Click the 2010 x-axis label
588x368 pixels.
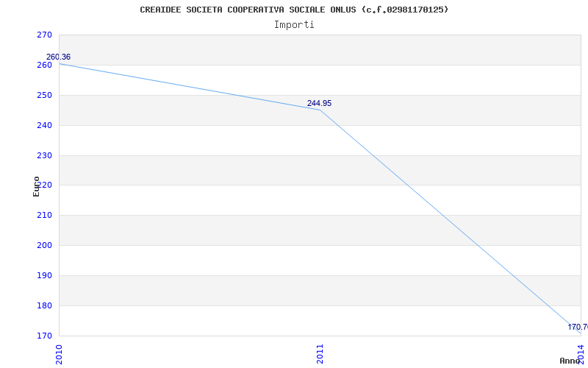coord(59,354)
